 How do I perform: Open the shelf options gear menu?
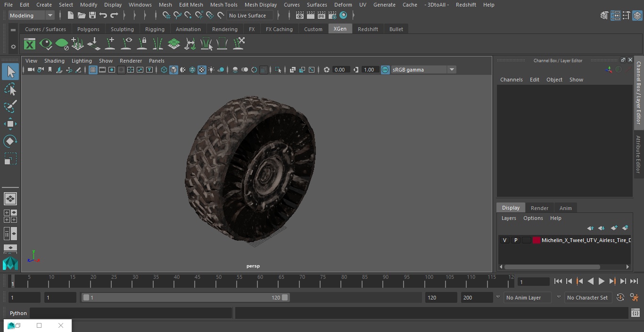(13, 47)
